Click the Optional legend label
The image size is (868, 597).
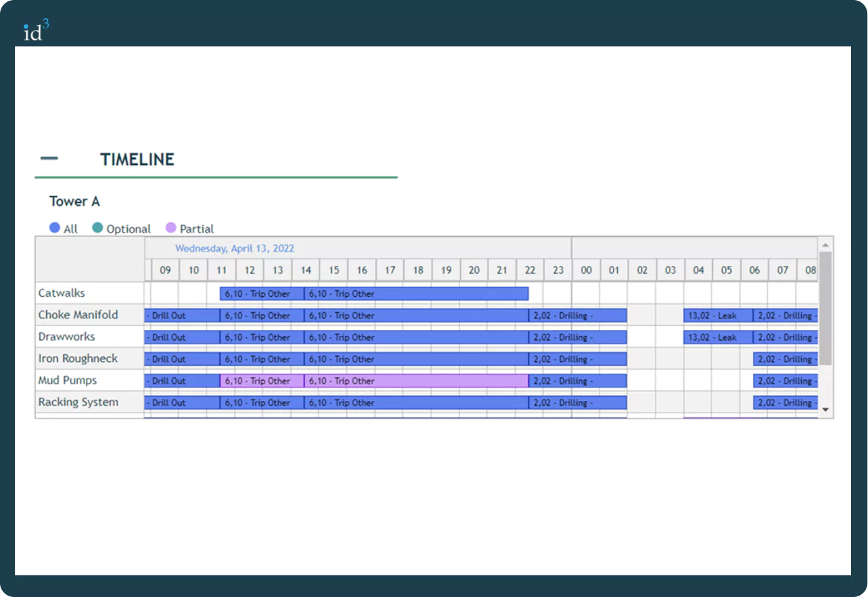click(129, 229)
